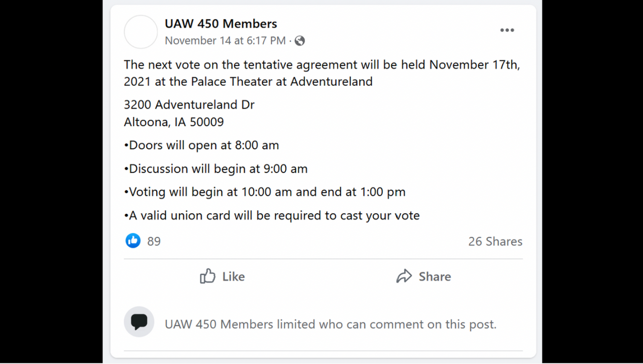This screenshot has height=364, width=643.
Task: Open the November 14 at 6:17 PM timestamp
Action: (225, 41)
